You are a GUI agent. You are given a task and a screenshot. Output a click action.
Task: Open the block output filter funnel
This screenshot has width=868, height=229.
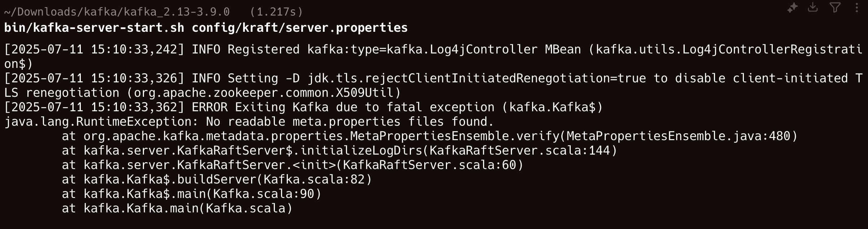835,8
